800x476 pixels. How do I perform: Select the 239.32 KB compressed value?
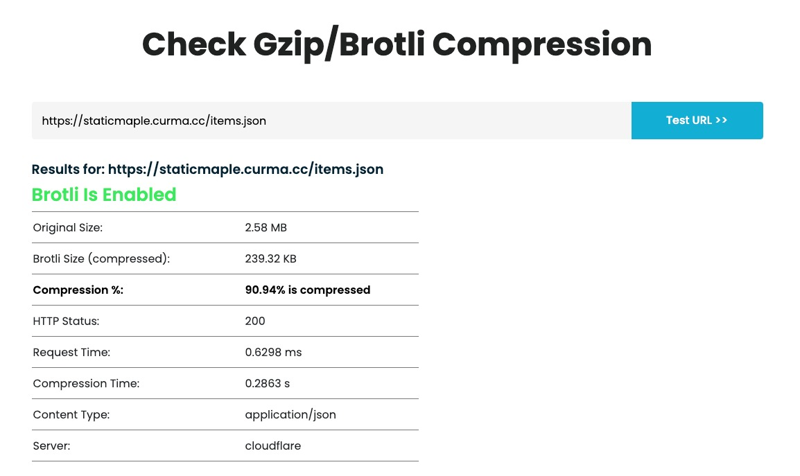click(x=270, y=259)
